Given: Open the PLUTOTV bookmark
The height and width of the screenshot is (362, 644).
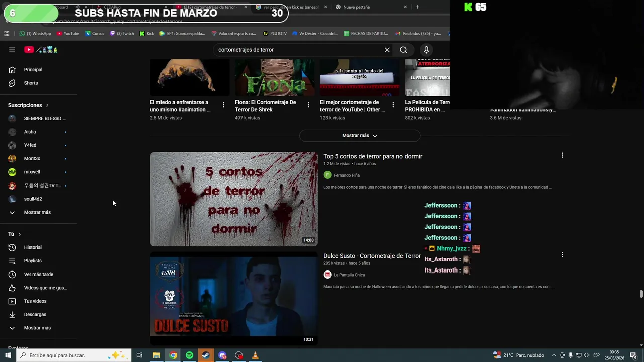Looking at the screenshot, I should (275, 34).
